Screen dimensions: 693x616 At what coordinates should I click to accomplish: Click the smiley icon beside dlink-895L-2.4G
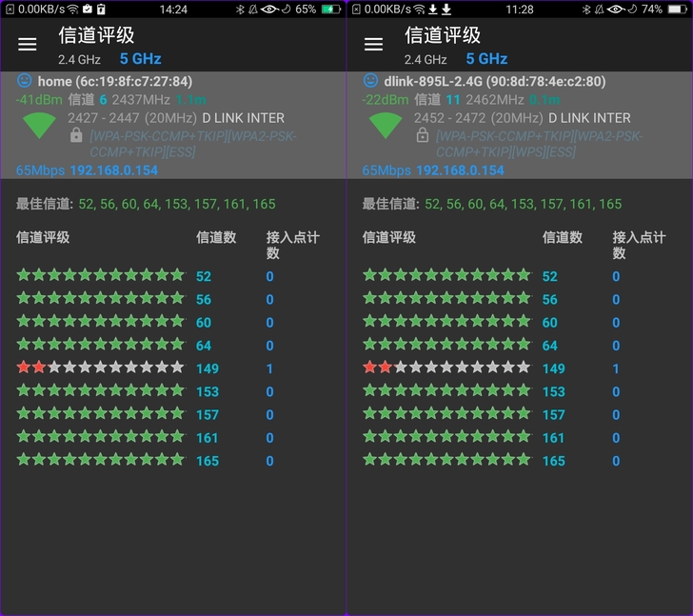[371, 81]
